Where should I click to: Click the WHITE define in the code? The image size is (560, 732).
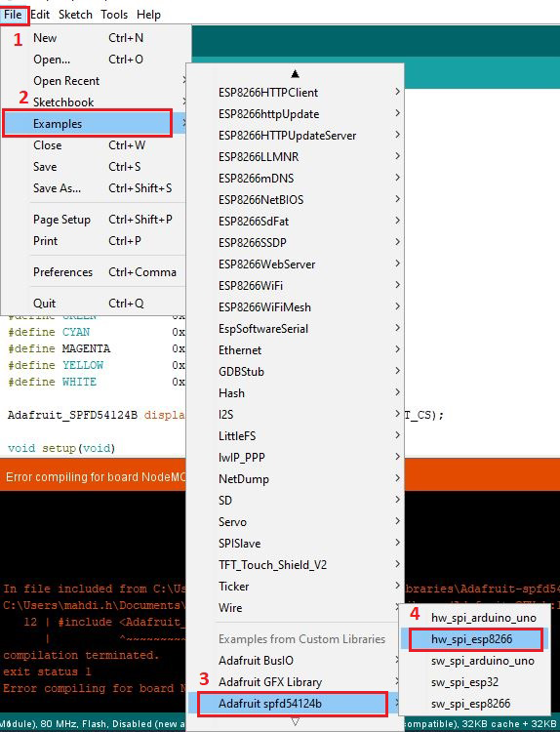click(x=79, y=382)
